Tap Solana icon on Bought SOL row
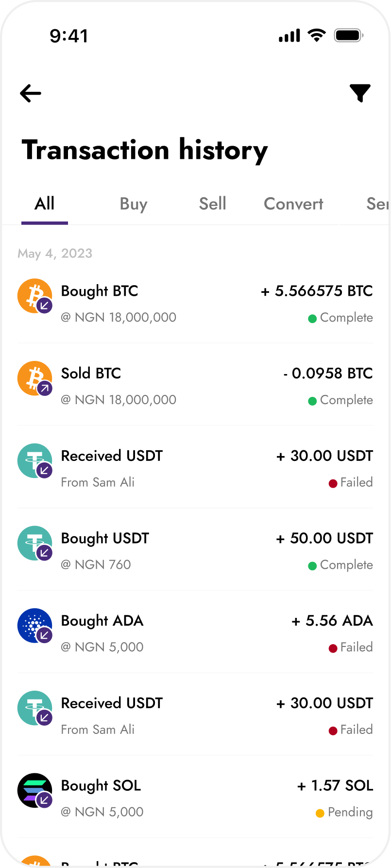The height and width of the screenshot is (868, 391). click(34, 790)
